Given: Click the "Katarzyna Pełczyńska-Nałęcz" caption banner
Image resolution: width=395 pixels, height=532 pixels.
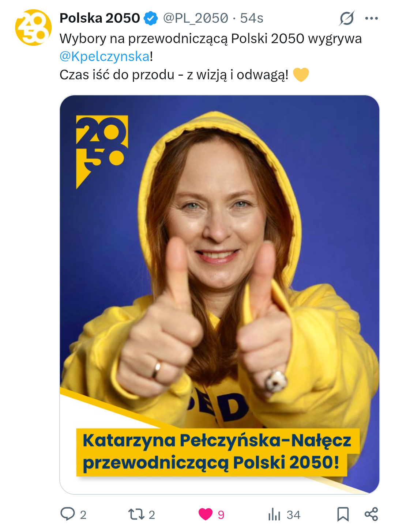Looking at the screenshot, I should pos(217,452).
